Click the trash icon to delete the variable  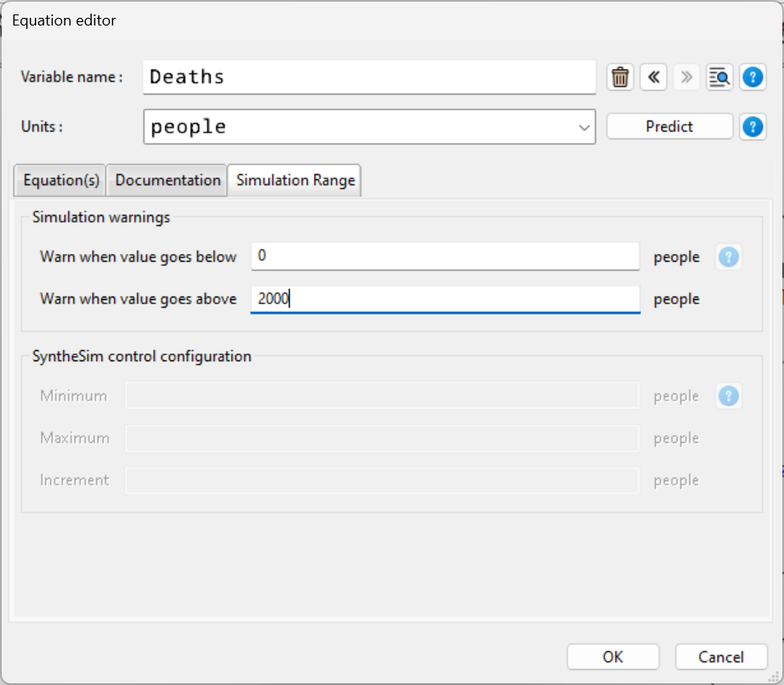click(x=621, y=77)
